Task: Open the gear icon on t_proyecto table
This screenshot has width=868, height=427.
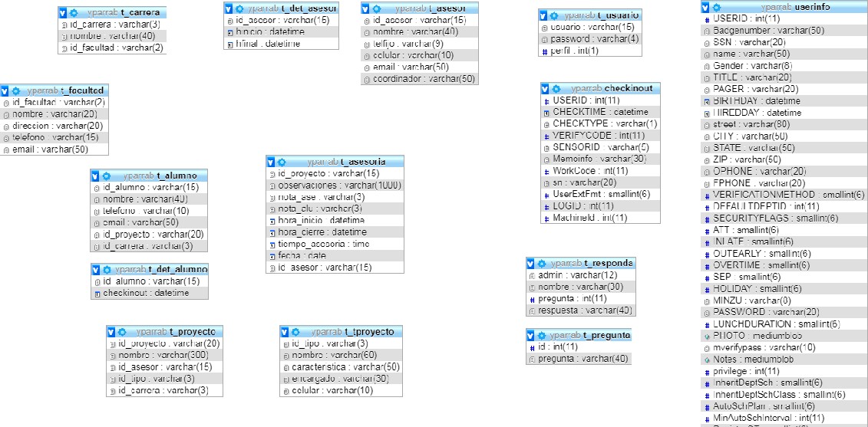Action: tap(122, 331)
